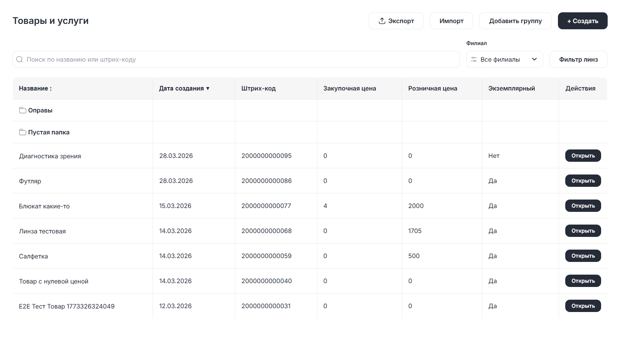
Task: Focus the search by name or barcode field
Action: 236,59
